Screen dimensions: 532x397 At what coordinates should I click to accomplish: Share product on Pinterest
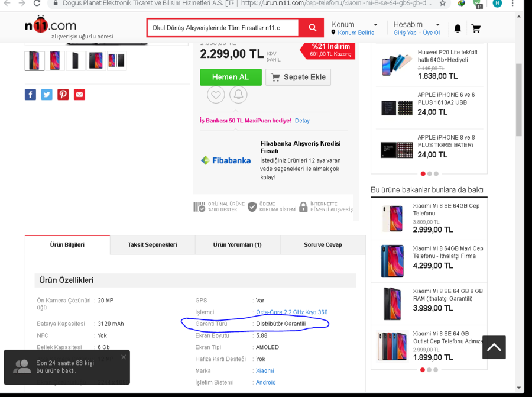(63, 95)
